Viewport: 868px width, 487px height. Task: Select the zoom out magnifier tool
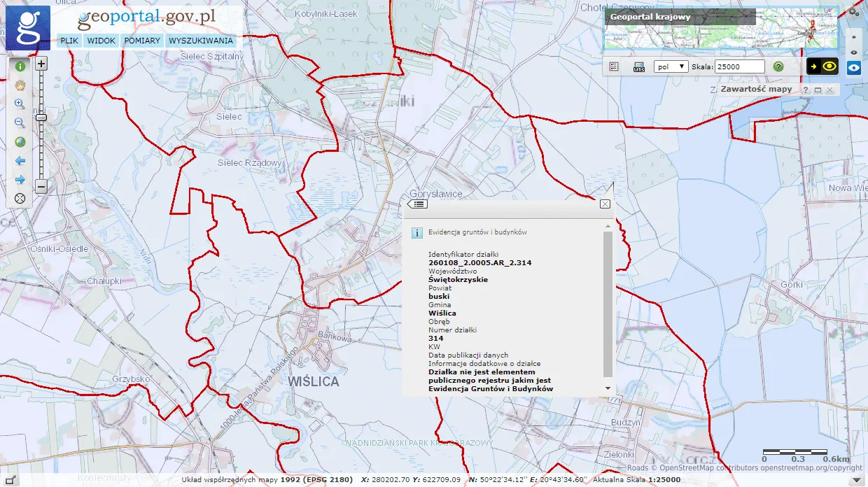click(20, 123)
